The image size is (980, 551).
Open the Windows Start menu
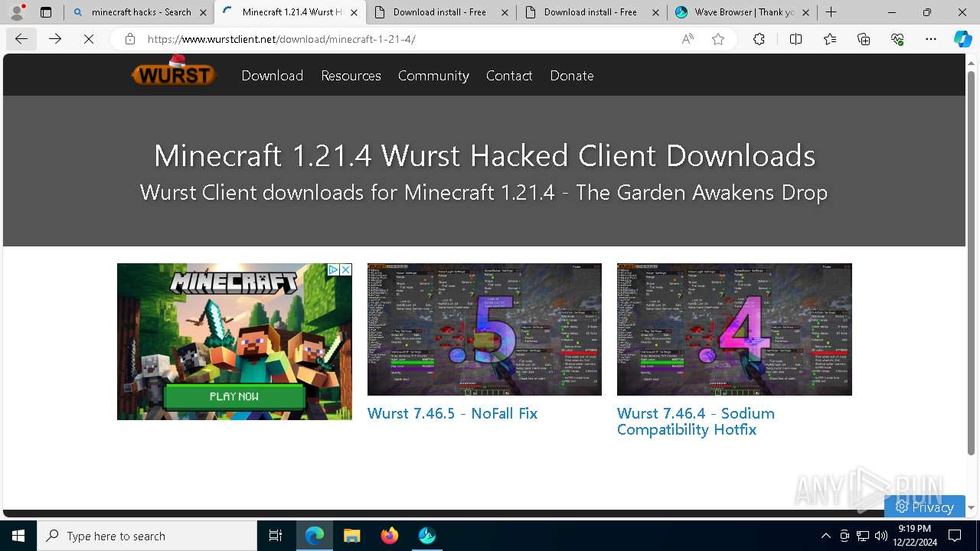click(x=18, y=536)
